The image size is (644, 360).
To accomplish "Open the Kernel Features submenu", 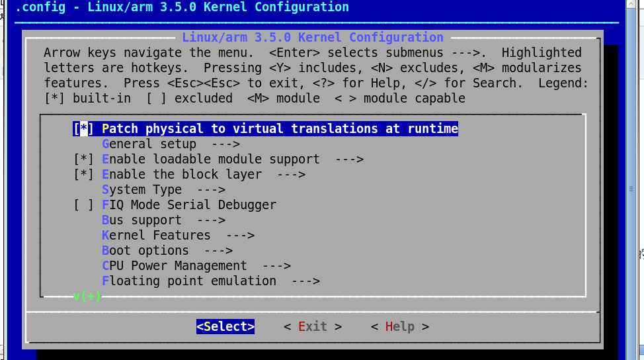I will coord(179,235).
